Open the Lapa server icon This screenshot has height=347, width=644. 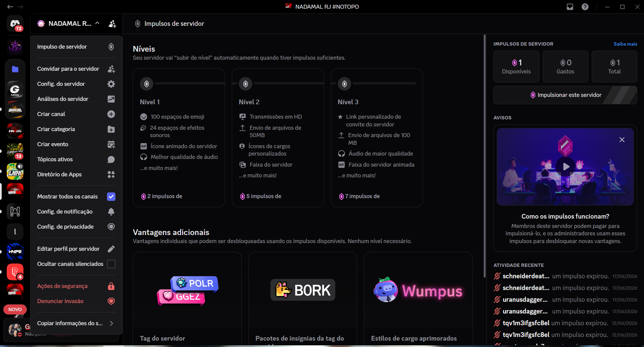point(15,171)
